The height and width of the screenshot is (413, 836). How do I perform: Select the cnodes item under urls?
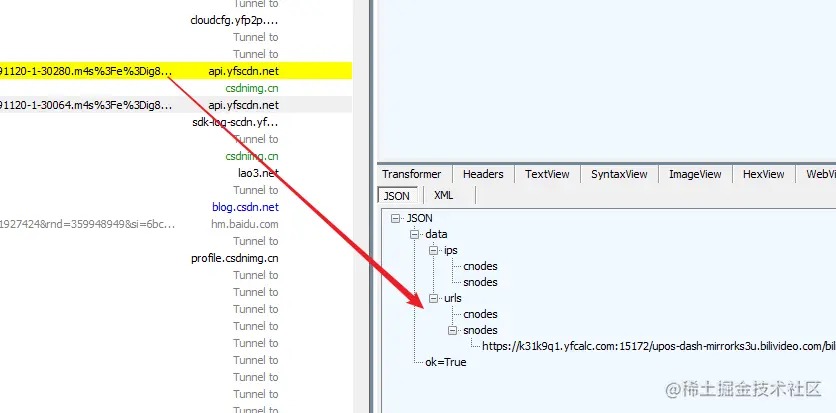(x=480, y=314)
